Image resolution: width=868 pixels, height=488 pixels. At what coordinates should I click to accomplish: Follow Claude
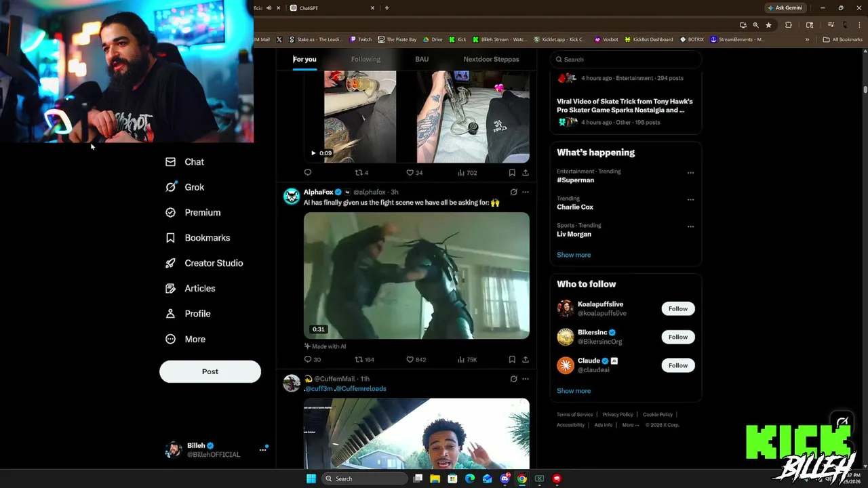pyautogui.click(x=678, y=365)
